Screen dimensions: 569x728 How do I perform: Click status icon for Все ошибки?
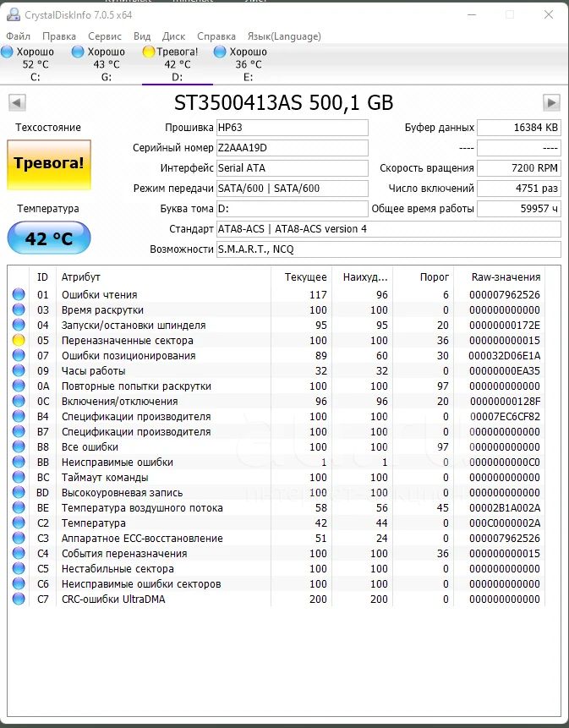click(x=19, y=446)
